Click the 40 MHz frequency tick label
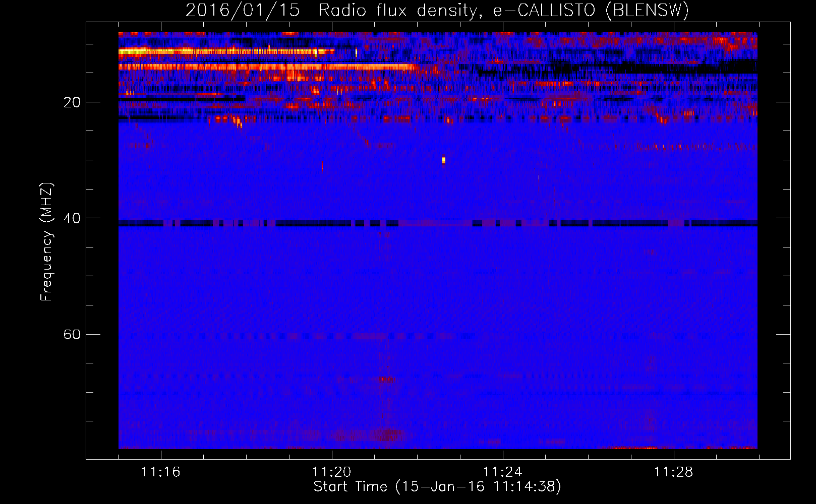Screen dimensions: 816x504 click(72, 218)
